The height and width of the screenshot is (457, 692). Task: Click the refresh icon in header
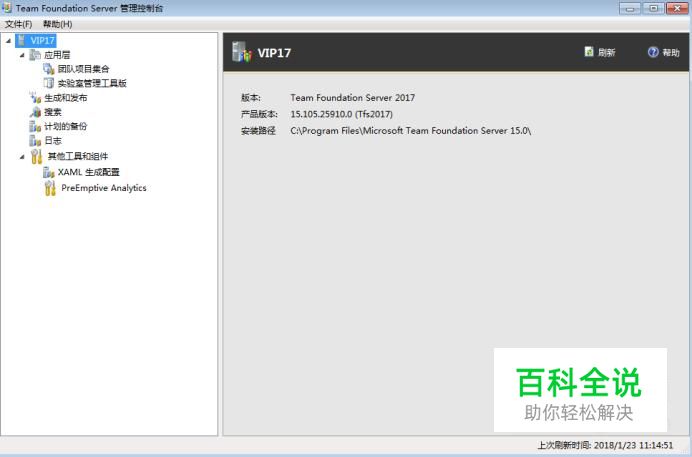(x=589, y=52)
